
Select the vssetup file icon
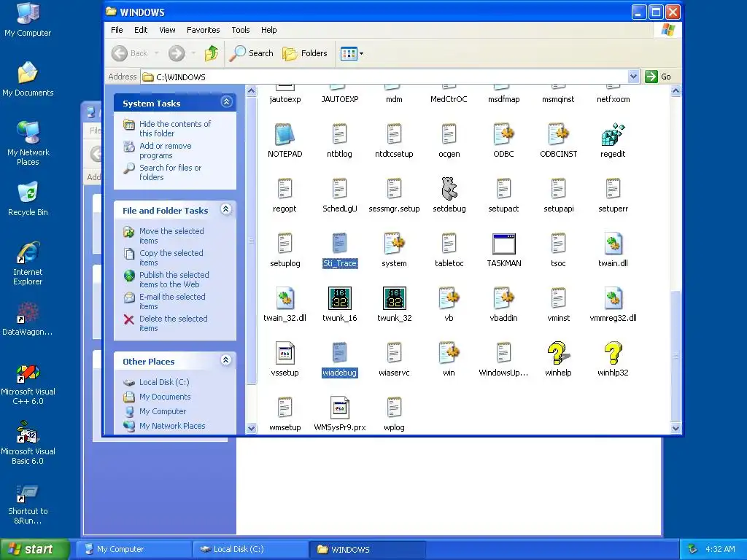coord(285,354)
